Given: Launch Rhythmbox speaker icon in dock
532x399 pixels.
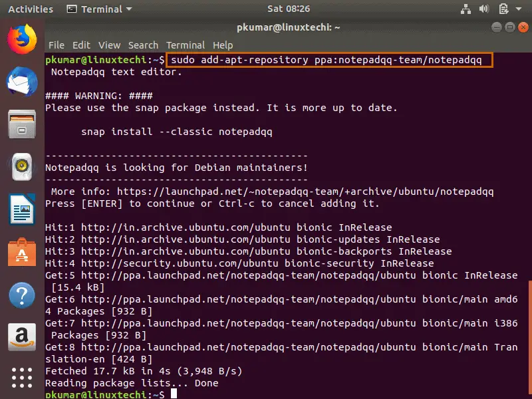Looking at the screenshot, I should coord(22,167).
